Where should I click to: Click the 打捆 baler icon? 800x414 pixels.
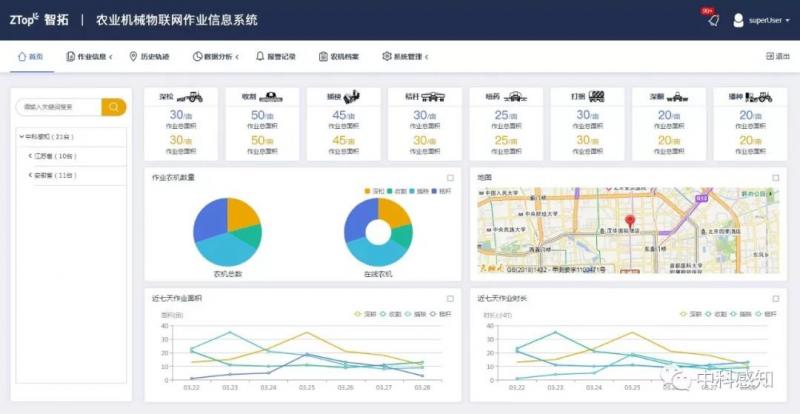point(597,97)
